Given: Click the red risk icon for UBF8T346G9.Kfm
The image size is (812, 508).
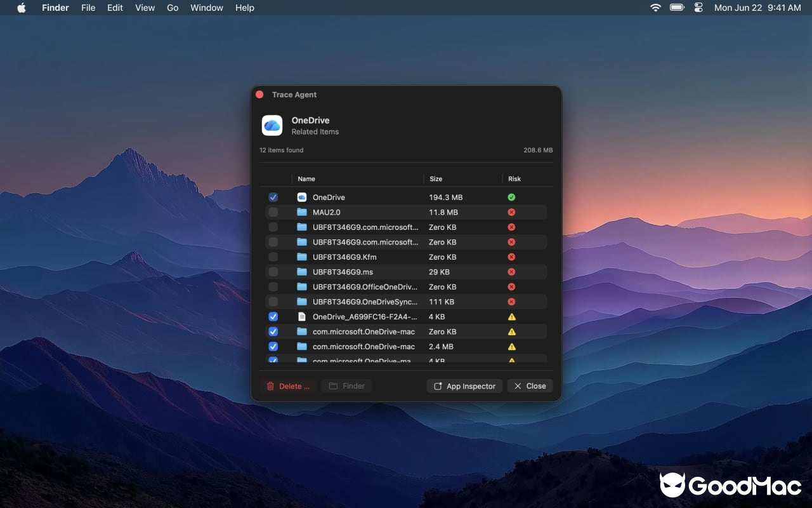Looking at the screenshot, I should [x=511, y=257].
